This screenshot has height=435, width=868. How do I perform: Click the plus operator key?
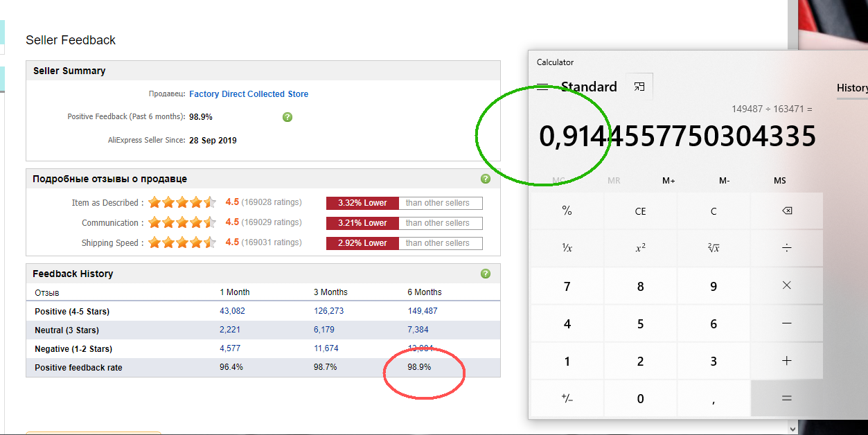pyautogui.click(x=786, y=361)
